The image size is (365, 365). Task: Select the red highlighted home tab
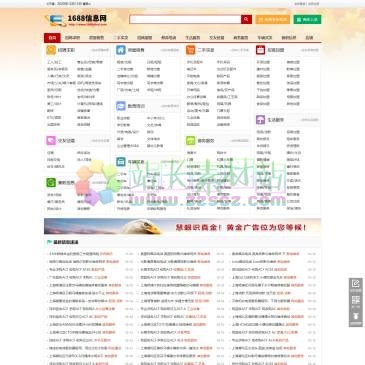pos(52,38)
